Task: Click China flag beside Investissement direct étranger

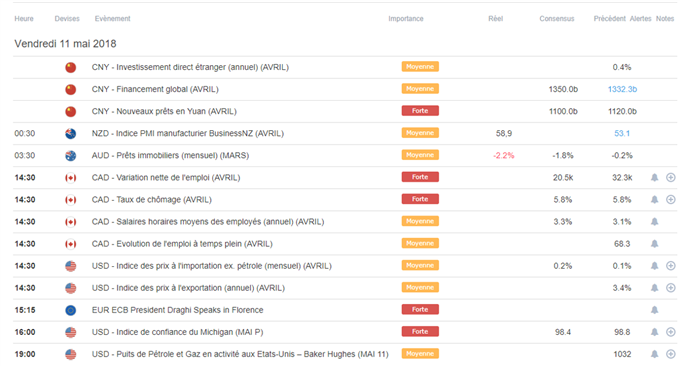Action: click(x=71, y=67)
